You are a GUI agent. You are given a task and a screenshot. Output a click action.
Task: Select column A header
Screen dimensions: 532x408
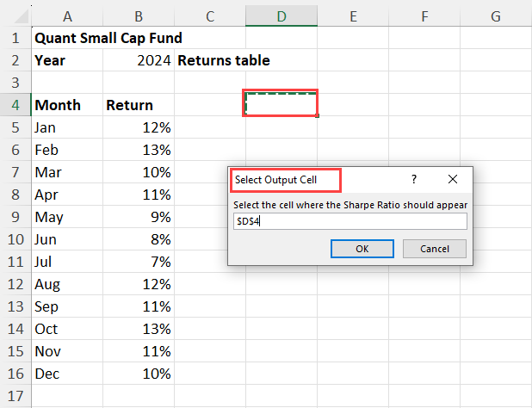click(67, 16)
